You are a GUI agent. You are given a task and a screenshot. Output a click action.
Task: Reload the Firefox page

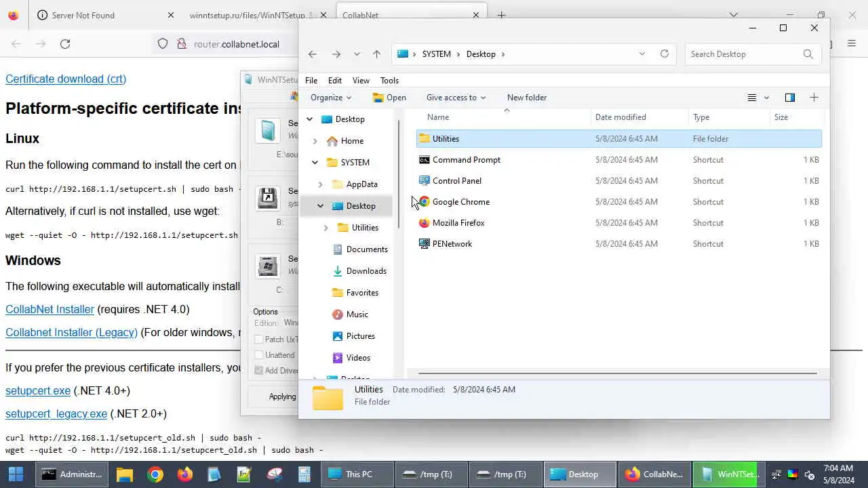coord(65,44)
